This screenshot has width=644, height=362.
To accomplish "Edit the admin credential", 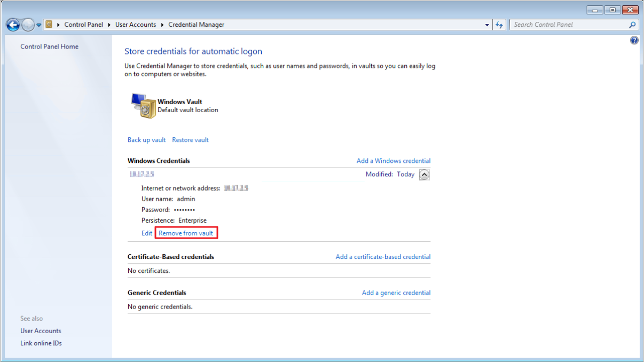I will click(x=147, y=233).
